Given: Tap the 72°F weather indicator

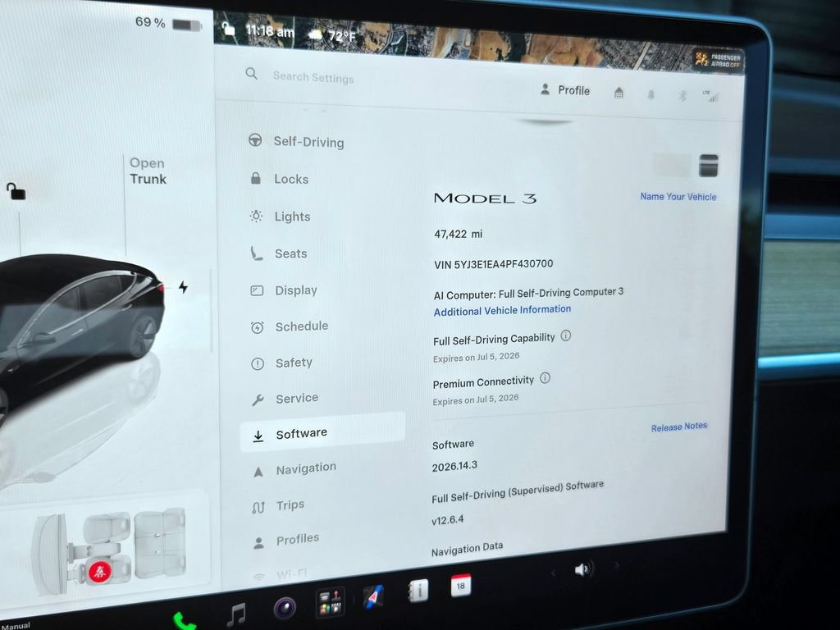Looking at the screenshot, I should click(333, 35).
